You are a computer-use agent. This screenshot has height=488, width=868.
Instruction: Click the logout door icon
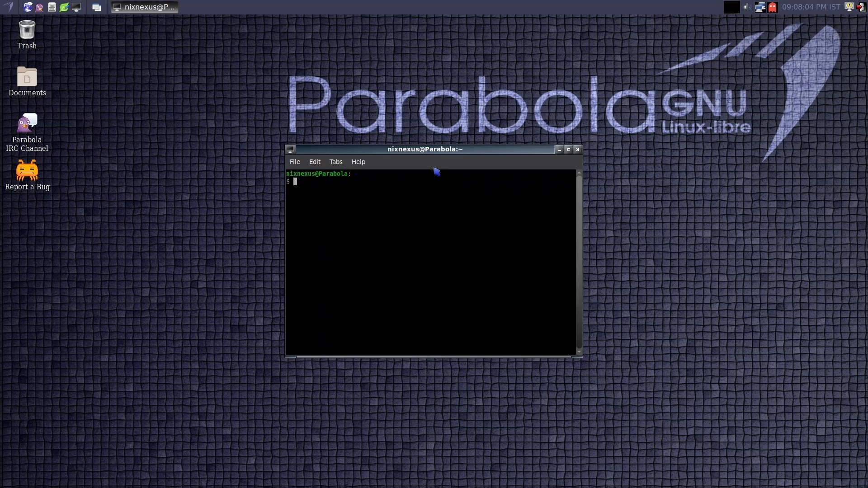click(860, 7)
